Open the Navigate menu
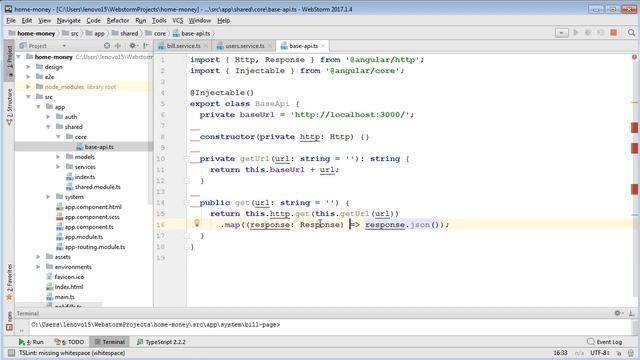 69,20
